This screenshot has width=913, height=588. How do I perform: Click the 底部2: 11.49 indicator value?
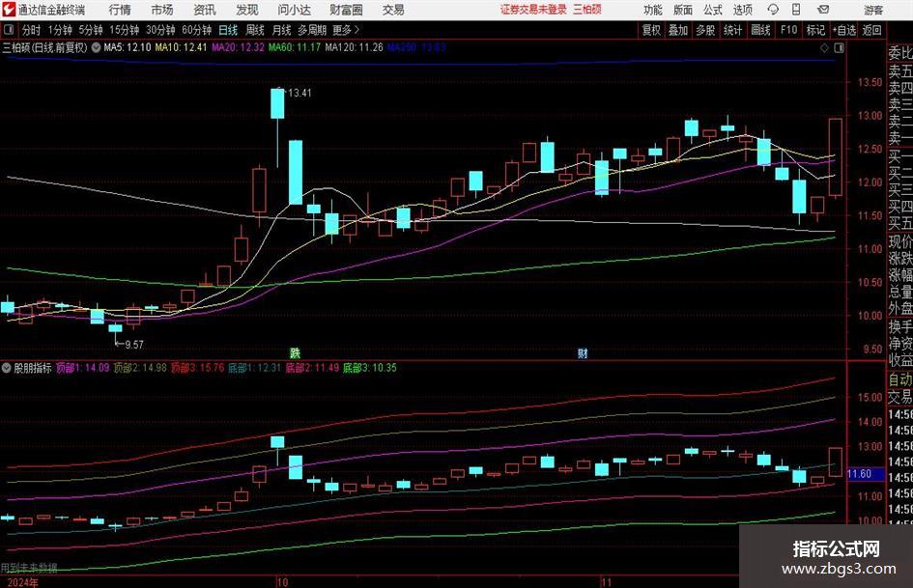(x=312, y=368)
